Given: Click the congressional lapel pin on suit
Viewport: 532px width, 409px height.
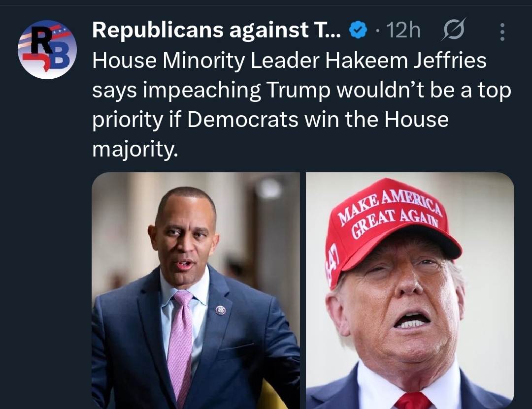Looking at the screenshot, I should point(221,310).
